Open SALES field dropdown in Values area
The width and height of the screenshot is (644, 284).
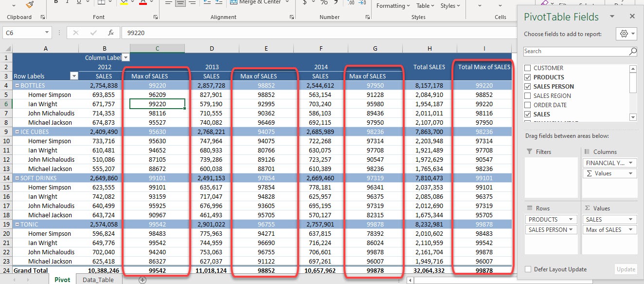[631, 220]
